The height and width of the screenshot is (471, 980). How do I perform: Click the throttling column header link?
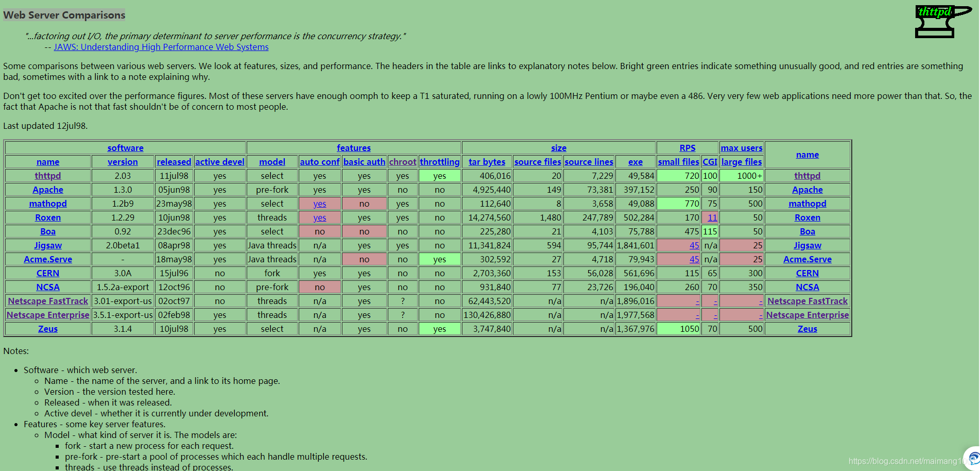coord(440,162)
